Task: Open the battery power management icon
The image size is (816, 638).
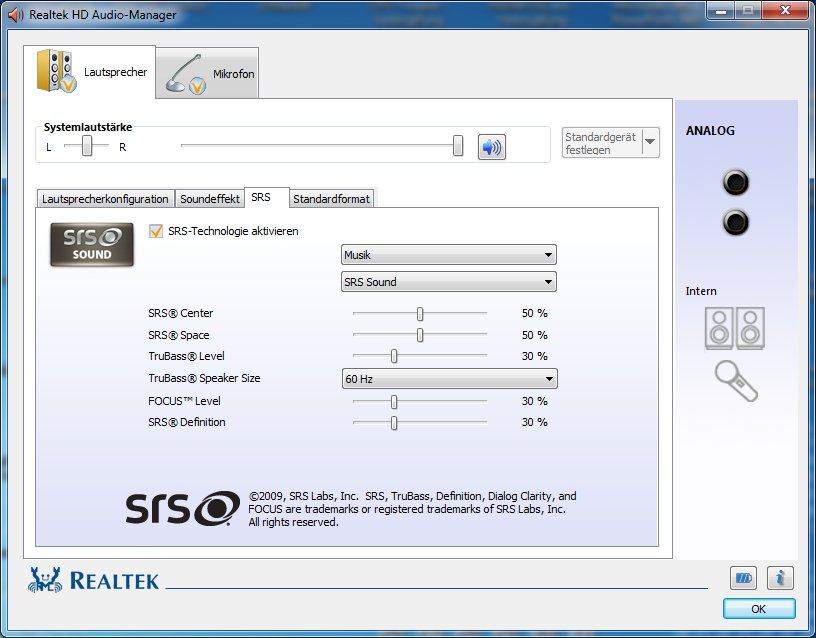Action: coord(743,578)
